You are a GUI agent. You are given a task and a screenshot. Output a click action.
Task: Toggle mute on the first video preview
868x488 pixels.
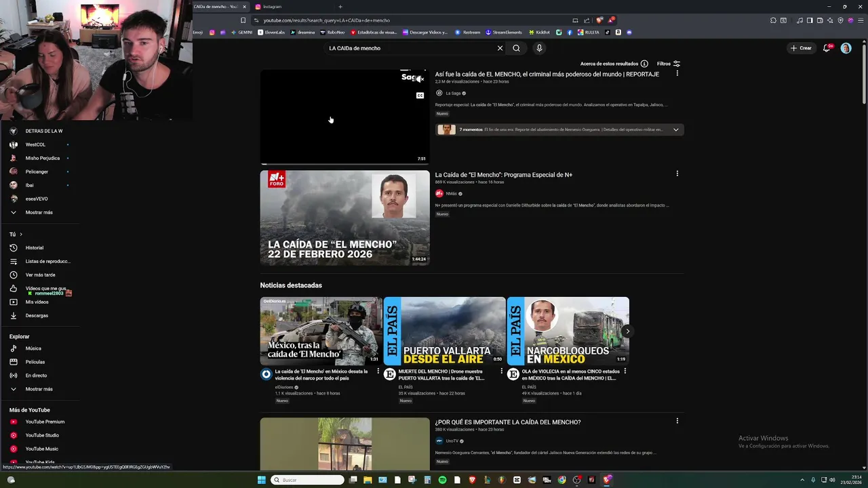tap(420, 79)
